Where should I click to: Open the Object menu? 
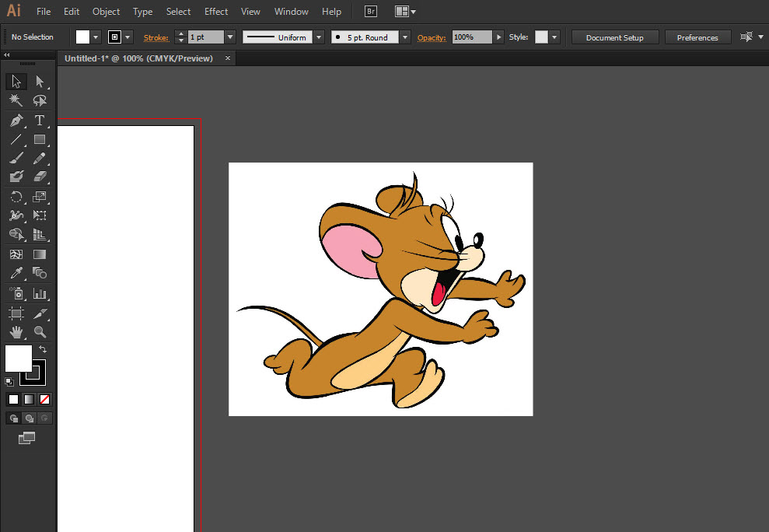[106, 12]
